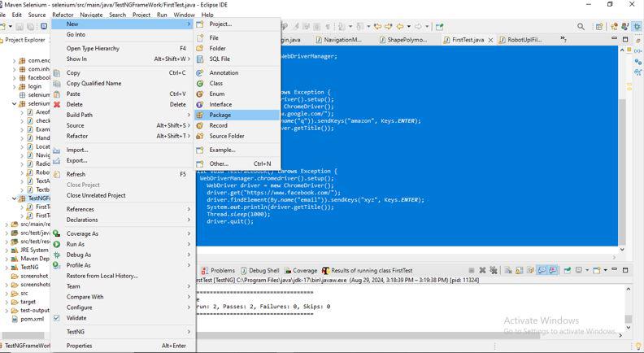Click the Example... wizard icon
The image size is (644, 353).
(x=199, y=150)
